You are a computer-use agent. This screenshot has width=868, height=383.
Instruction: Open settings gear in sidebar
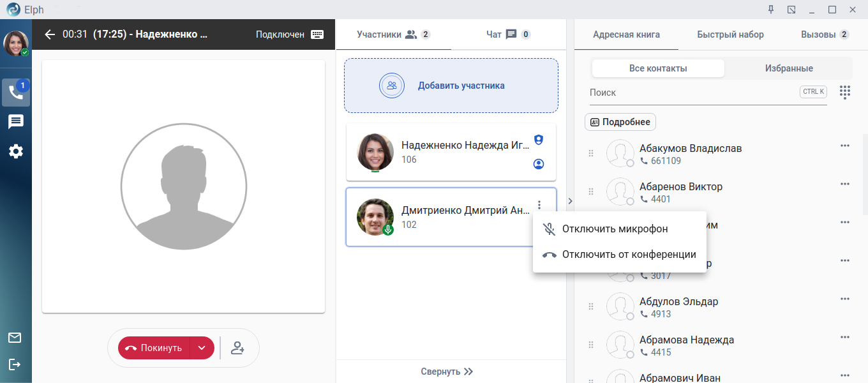(x=16, y=151)
